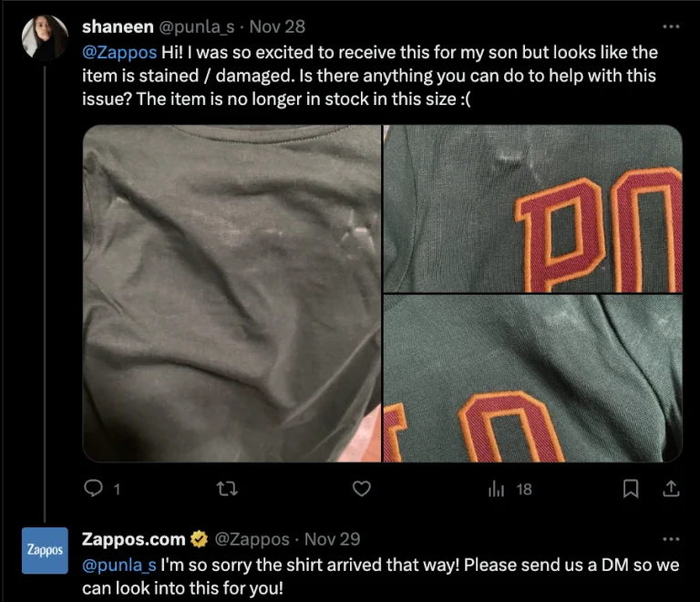Open the bottom-right green shirt photo

[x=532, y=379]
